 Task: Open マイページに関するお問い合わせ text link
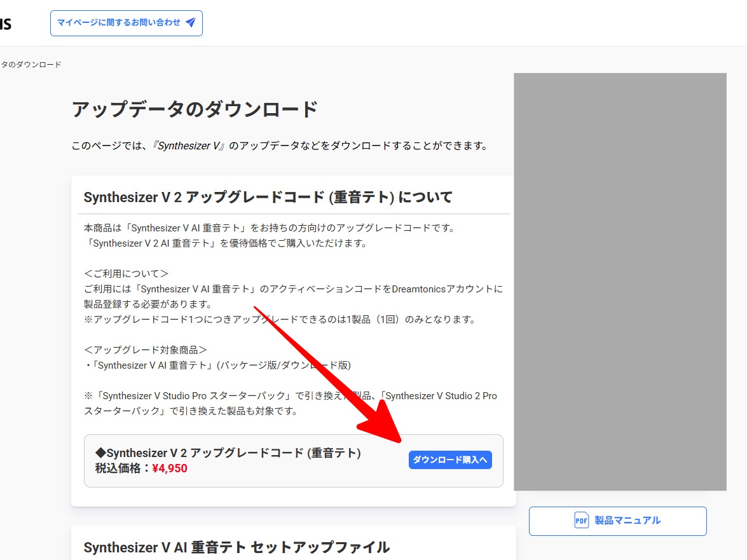click(x=119, y=23)
